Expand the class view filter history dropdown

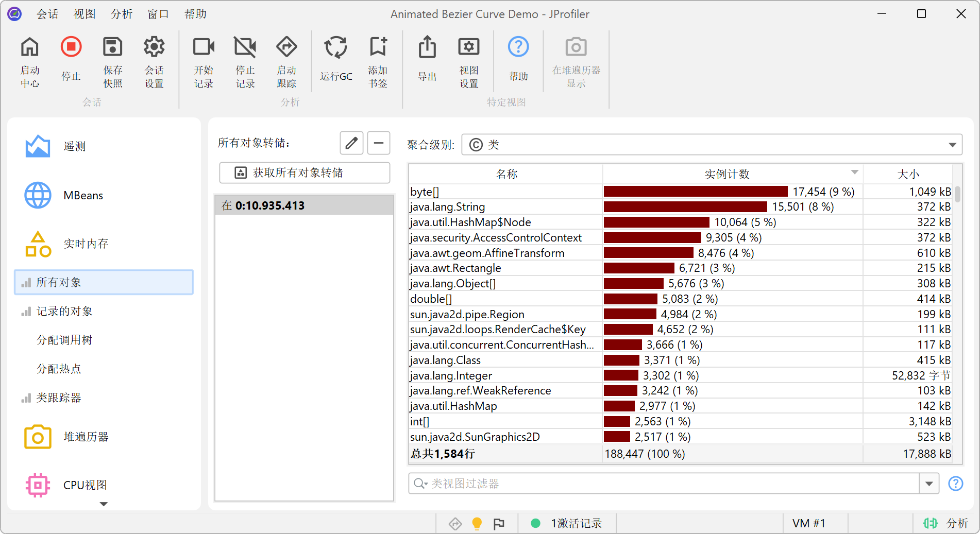929,484
